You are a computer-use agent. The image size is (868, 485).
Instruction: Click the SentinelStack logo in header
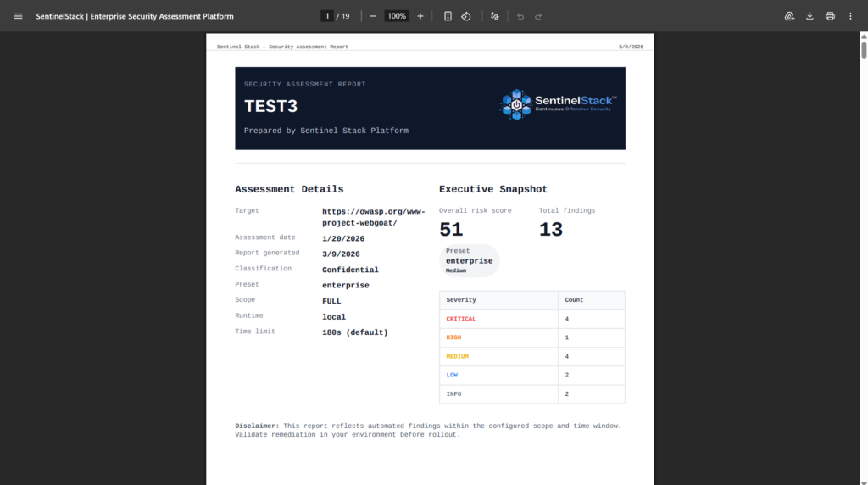[558, 104]
